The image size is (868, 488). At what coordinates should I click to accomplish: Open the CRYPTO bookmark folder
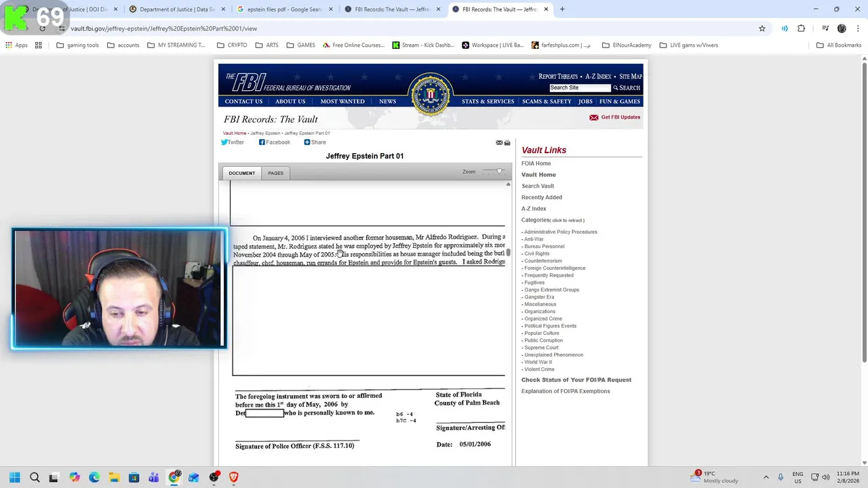pos(231,45)
